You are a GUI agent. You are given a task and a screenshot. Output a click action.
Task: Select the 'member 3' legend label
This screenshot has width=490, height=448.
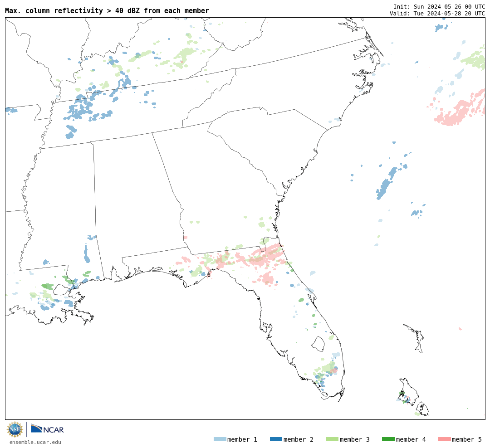pyautogui.click(x=355, y=439)
